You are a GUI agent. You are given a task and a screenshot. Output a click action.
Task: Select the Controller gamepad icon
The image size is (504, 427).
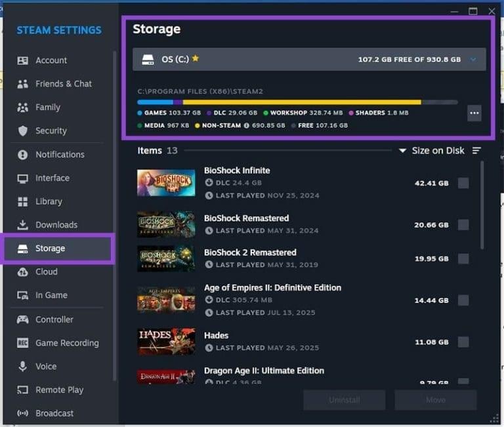(23, 319)
